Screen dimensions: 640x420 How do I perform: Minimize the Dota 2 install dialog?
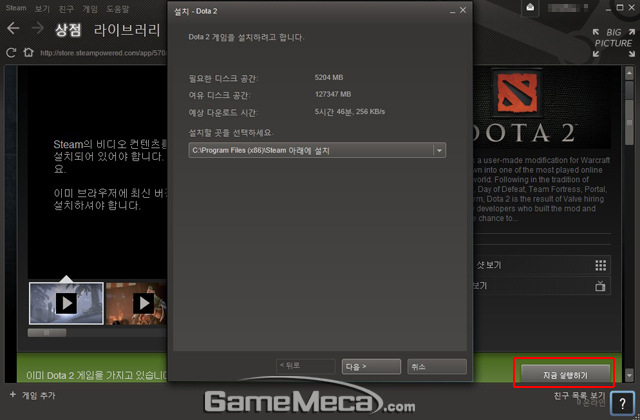tap(452, 11)
